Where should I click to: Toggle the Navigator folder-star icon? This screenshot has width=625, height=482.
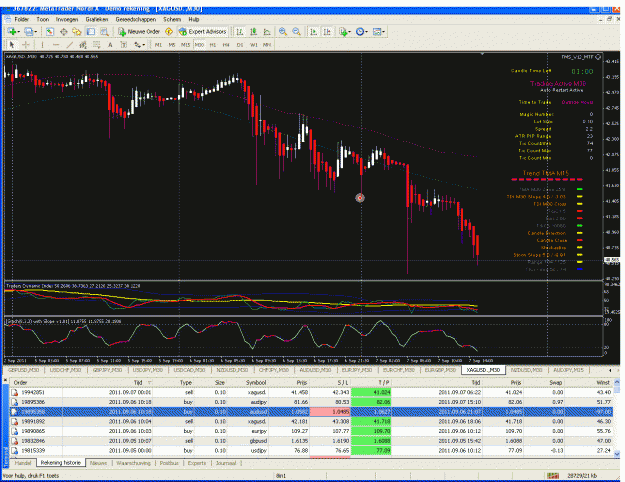tap(77, 31)
